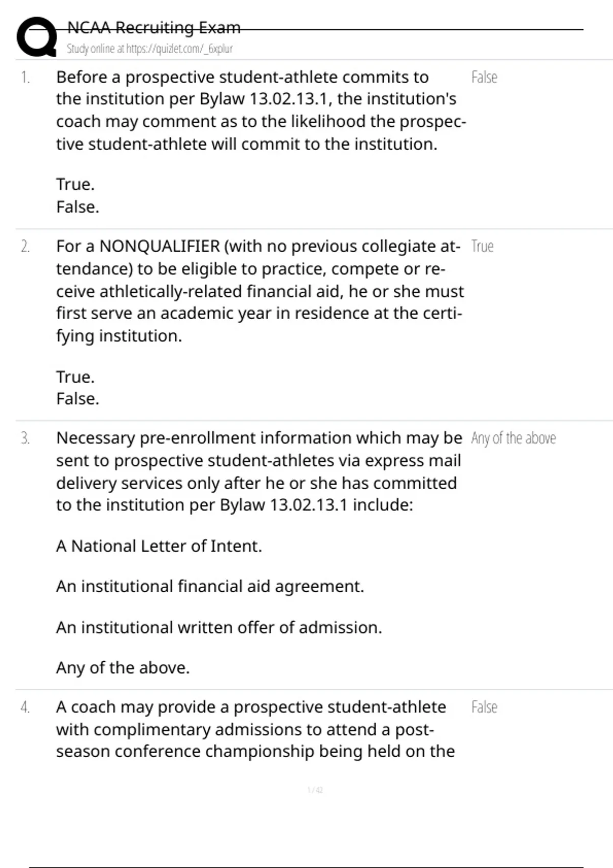Click the 'False' answer for question 4
The width and height of the screenshot is (613, 868).
coord(484,707)
